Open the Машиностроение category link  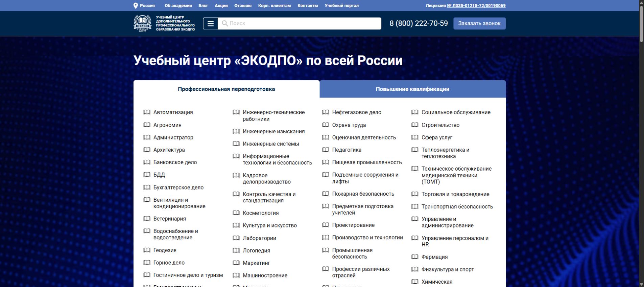pos(265,275)
